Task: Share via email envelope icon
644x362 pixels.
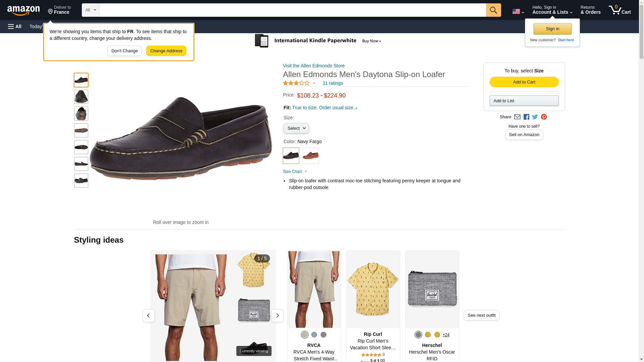Action: (x=517, y=117)
